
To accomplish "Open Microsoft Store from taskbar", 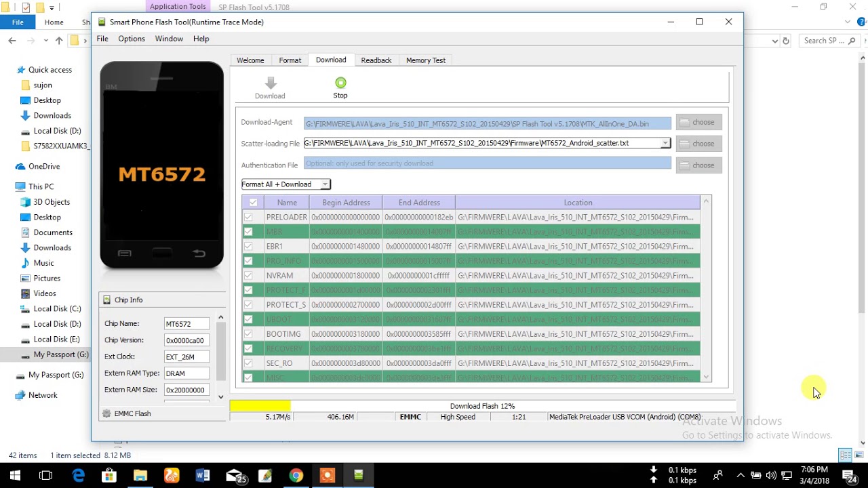I will (109, 476).
